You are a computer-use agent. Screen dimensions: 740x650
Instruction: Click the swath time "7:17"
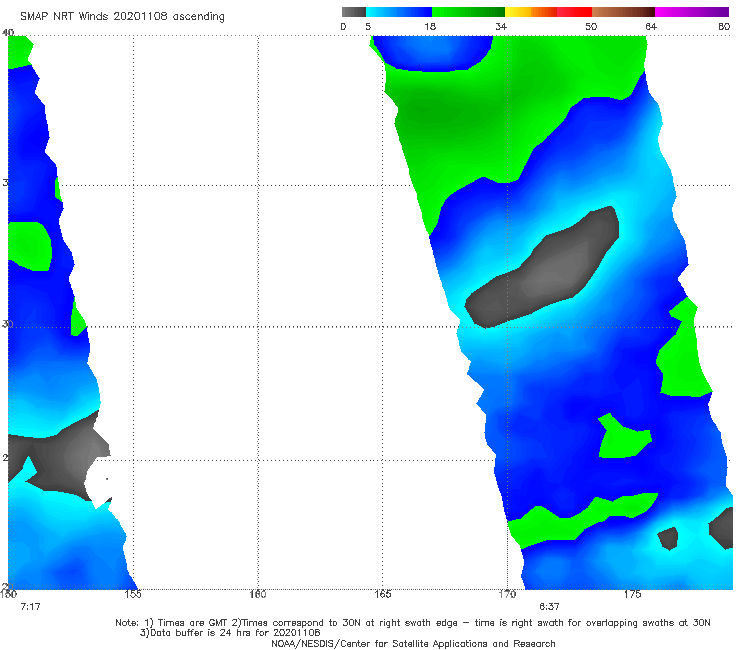click(x=30, y=607)
